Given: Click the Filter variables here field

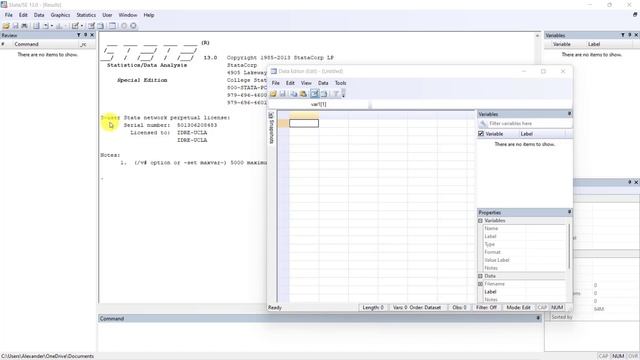Looking at the screenshot, I should [525, 123].
